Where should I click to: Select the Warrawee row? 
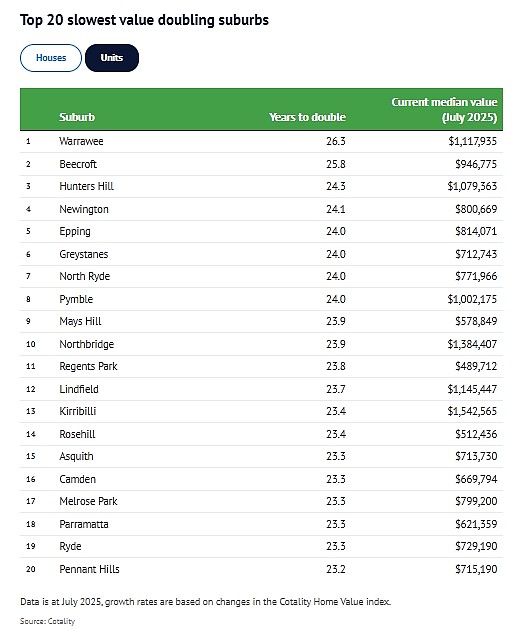[261, 141]
